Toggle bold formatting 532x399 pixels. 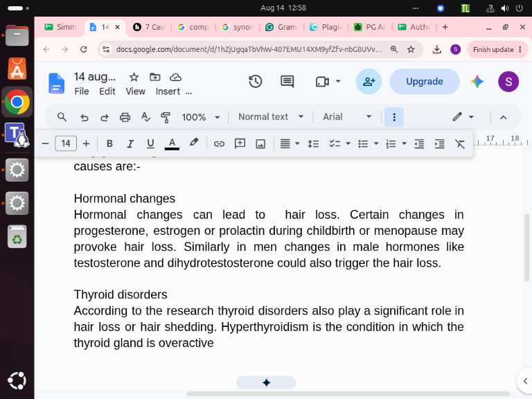point(109,144)
